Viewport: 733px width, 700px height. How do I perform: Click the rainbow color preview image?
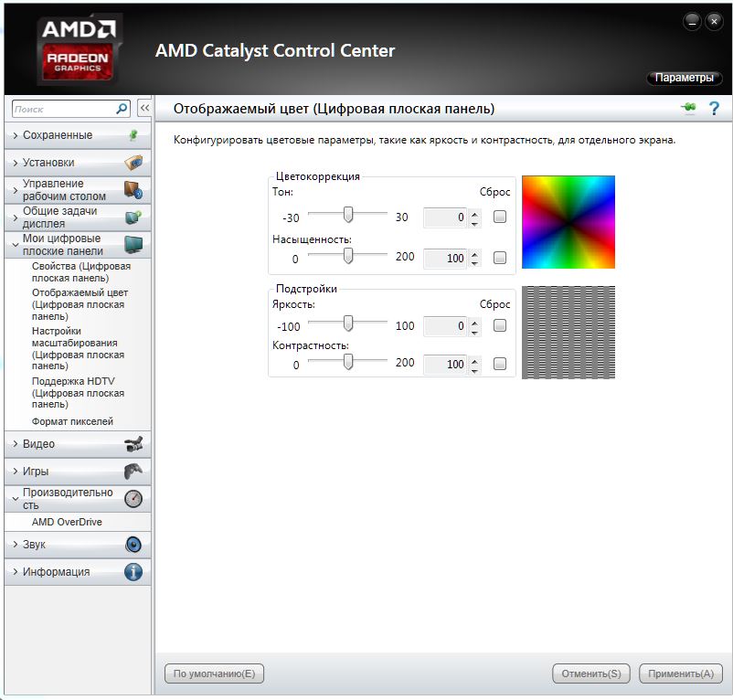tap(568, 222)
